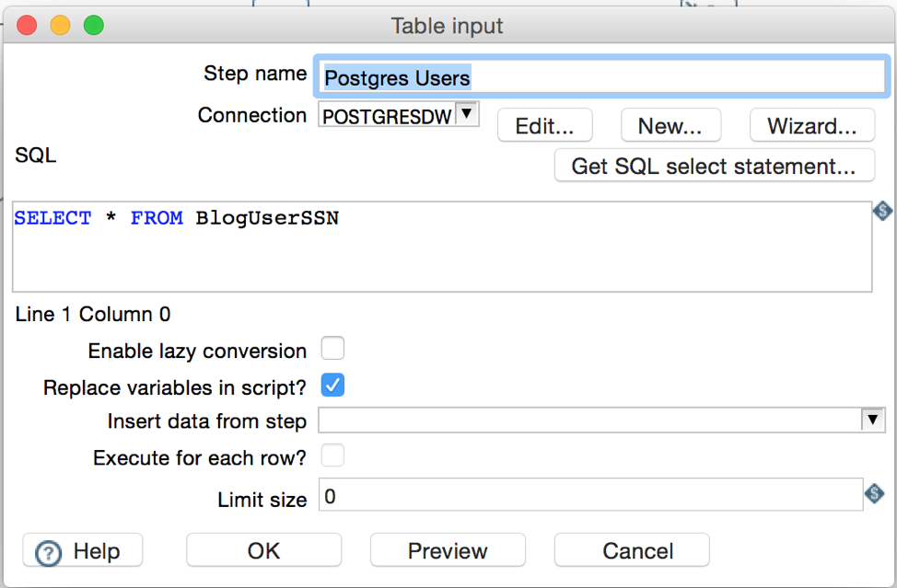Click inside the Step name field
This screenshot has height=588, width=897.
pos(601,76)
